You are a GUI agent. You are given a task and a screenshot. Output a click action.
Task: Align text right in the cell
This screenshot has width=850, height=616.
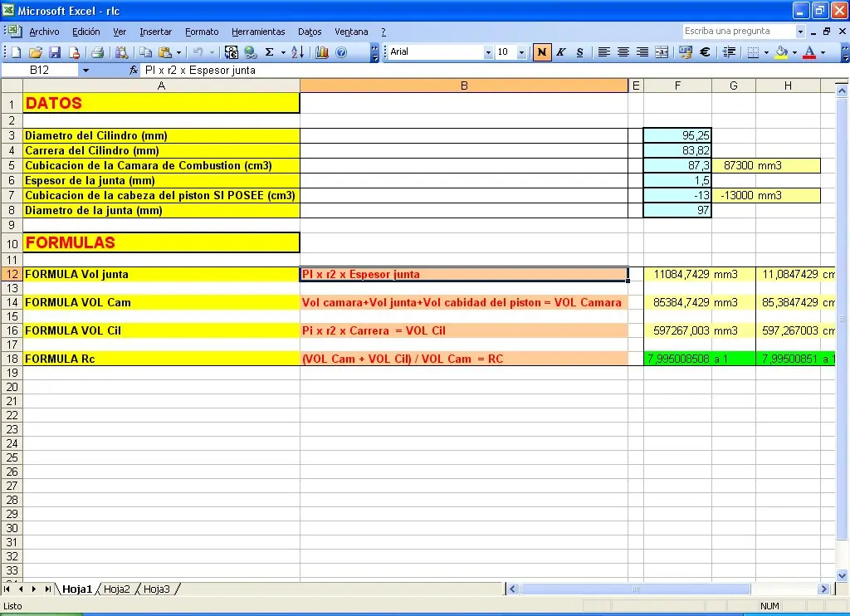point(642,52)
